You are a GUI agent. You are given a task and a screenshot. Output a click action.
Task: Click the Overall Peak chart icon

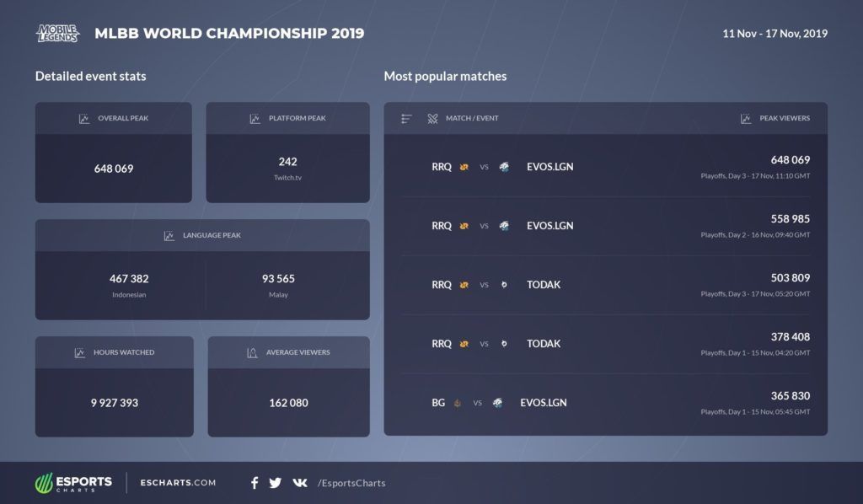point(84,119)
